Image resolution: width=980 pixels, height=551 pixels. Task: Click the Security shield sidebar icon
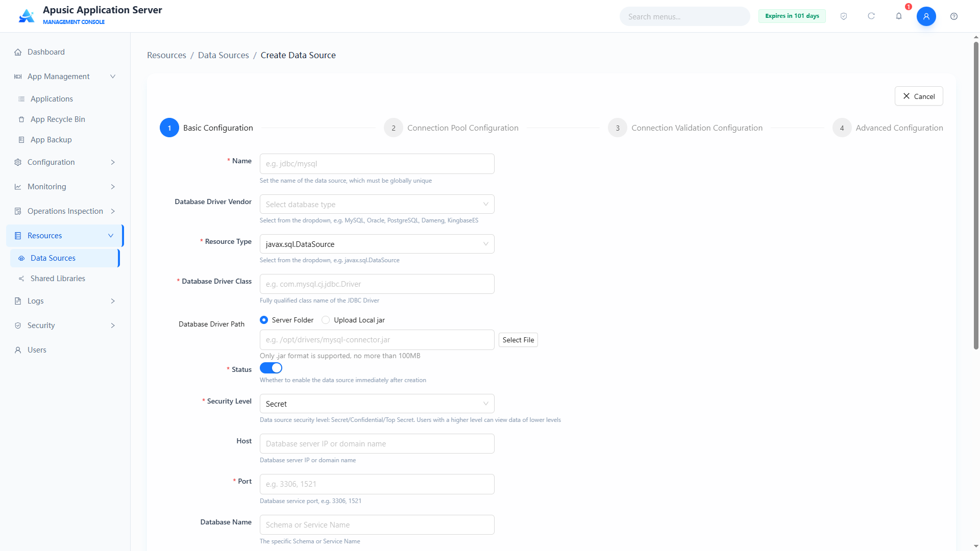(x=18, y=325)
